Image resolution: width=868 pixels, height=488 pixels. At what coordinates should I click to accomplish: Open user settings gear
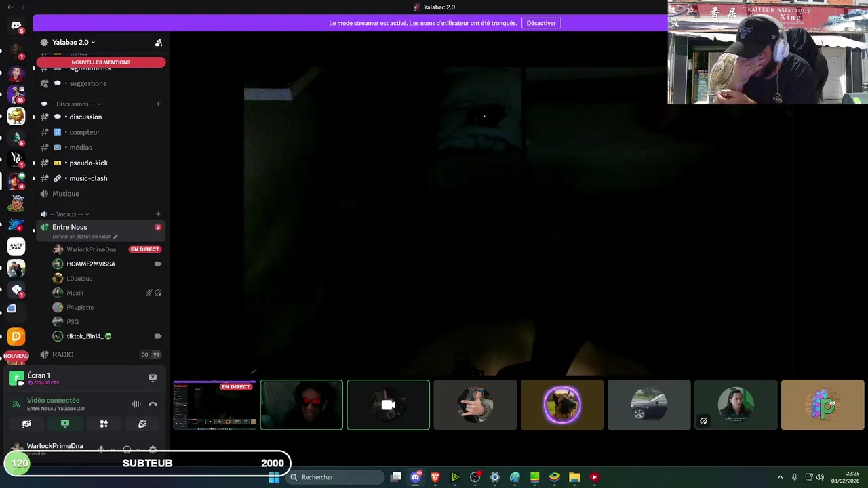point(153,449)
